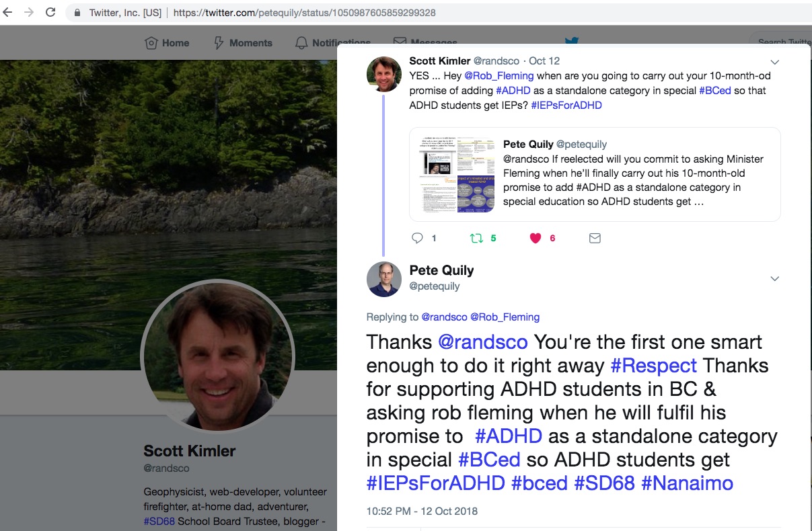Image resolution: width=812 pixels, height=531 pixels.
Task: Click the @Rob_Fleming mention in Scott's tweet
Action: click(499, 76)
